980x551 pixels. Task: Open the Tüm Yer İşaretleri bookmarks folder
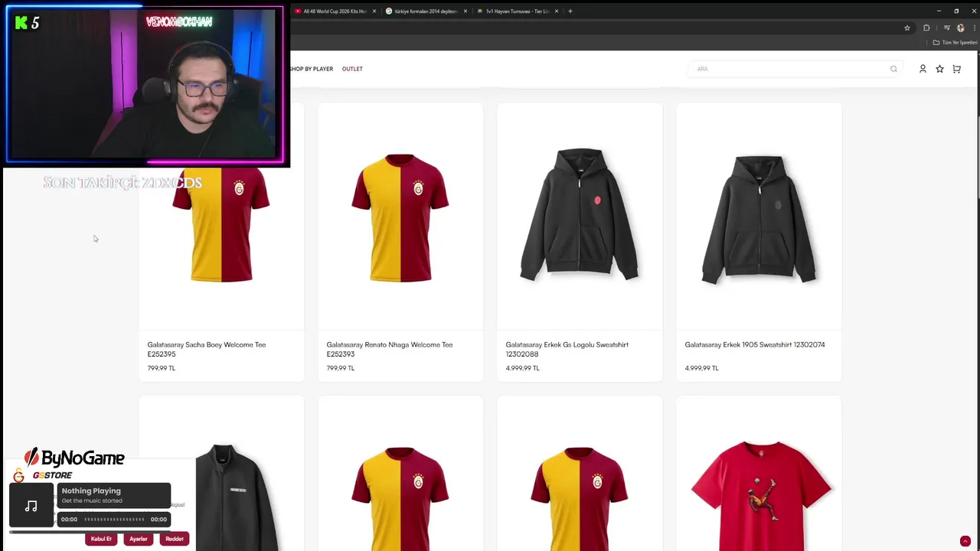[955, 42]
